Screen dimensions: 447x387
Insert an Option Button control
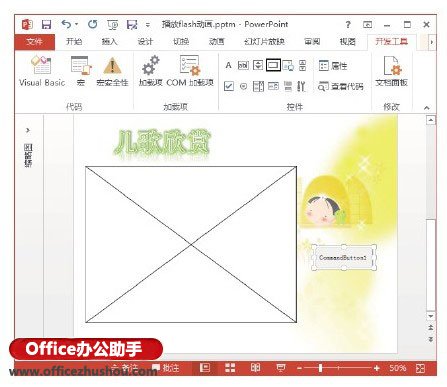click(243, 86)
